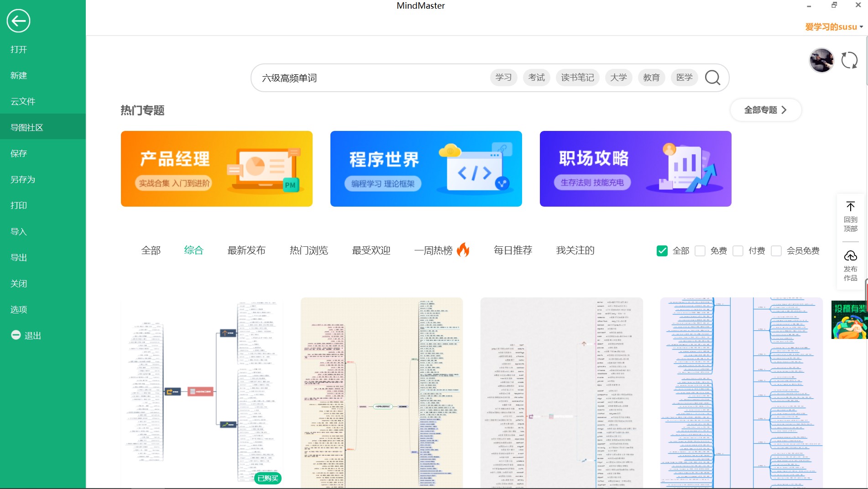Click the 退出 exit label in sidebar
This screenshot has height=489, width=868.
click(x=33, y=335)
